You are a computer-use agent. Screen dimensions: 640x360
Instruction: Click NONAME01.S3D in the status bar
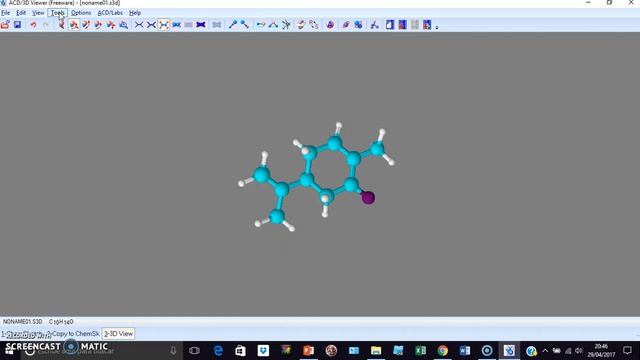(x=22, y=322)
